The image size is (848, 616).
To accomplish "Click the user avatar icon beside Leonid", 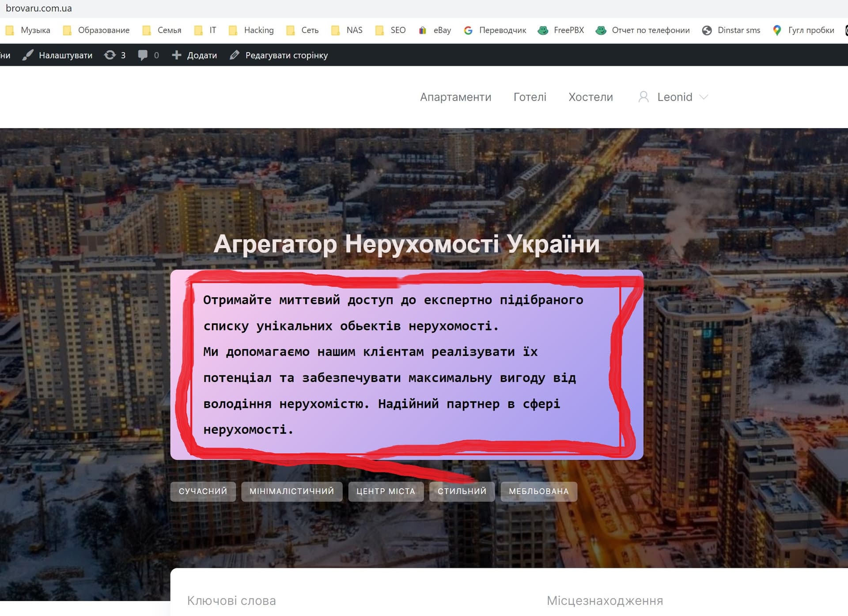I will (644, 97).
